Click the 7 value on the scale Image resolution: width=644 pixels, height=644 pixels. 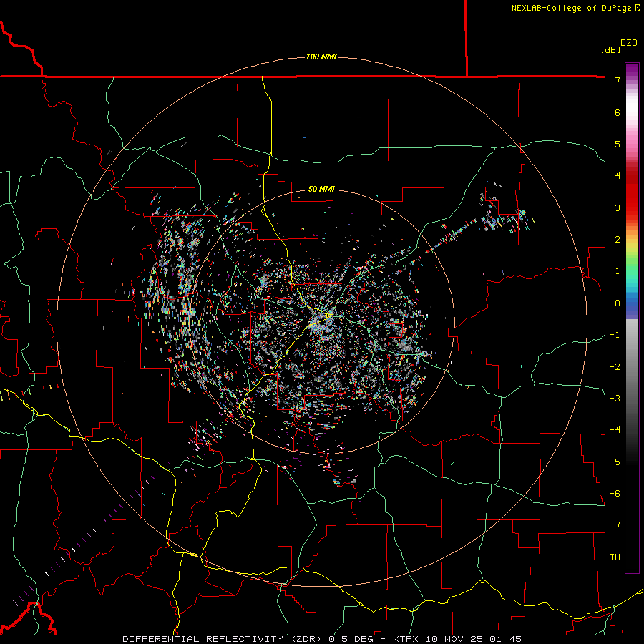click(618, 80)
